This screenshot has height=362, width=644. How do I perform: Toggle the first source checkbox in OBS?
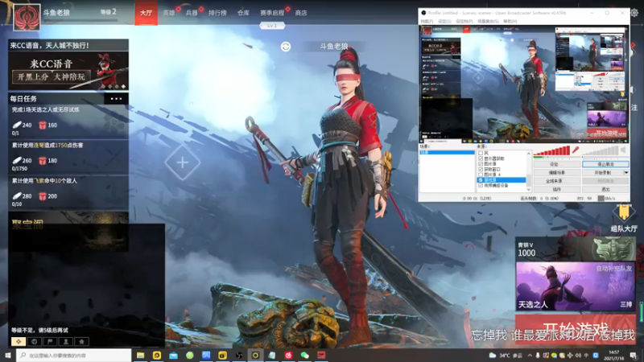click(481, 153)
